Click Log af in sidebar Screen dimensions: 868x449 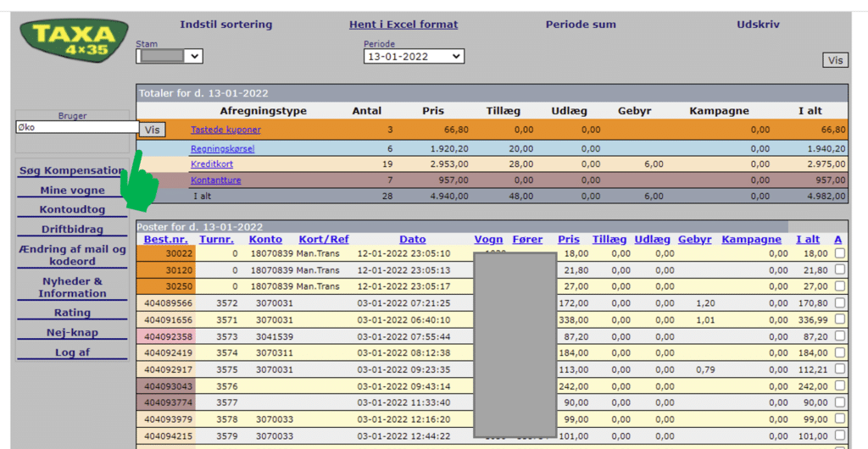[x=72, y=352]
